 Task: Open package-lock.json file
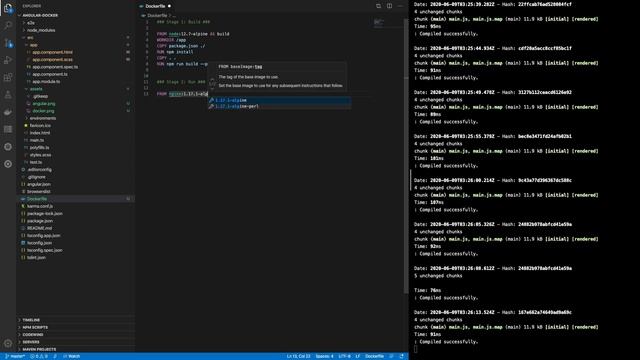tap(44, 213)
